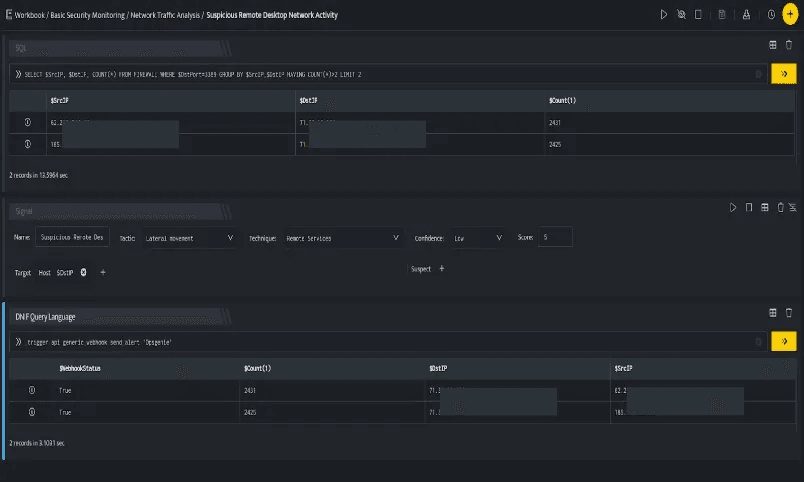Screen dimensions: 804x482
Task: Delete the Signal block via trash icon
Action: tap(780, 207)
